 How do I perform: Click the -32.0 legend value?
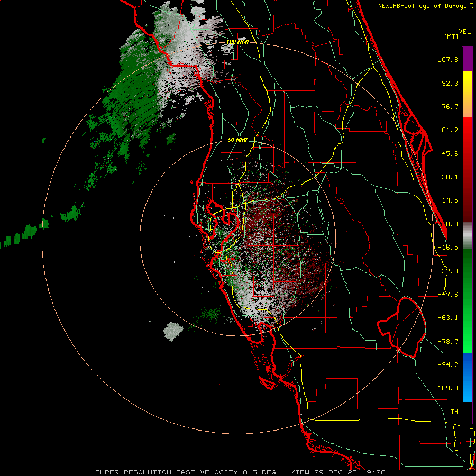pyautogui.click(x=448, y=271)
